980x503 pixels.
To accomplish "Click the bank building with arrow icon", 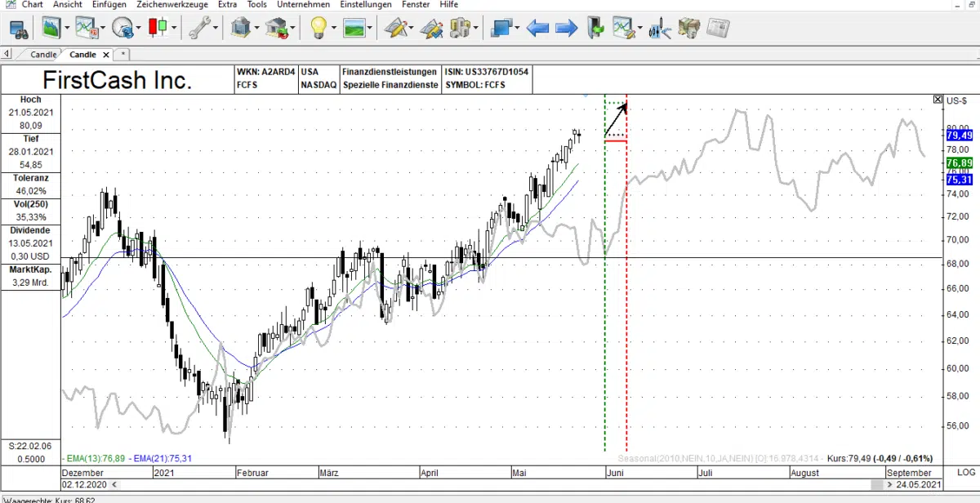I will (278, 29).
